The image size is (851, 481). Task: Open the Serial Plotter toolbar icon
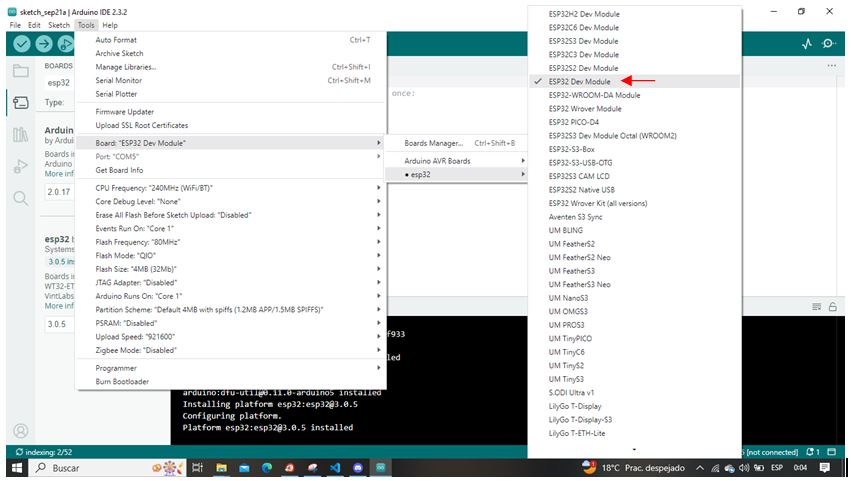(x=807, y=44)
